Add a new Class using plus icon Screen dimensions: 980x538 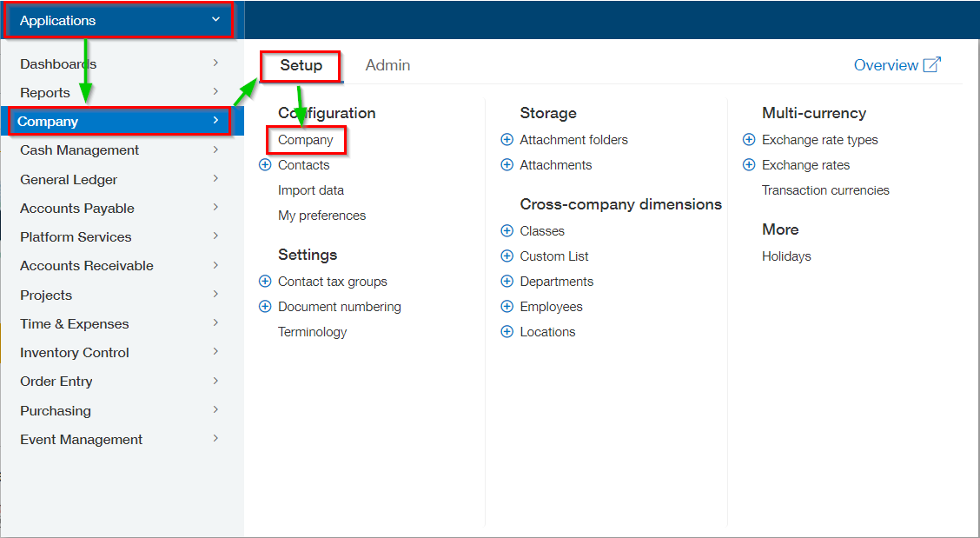point(507,231)
